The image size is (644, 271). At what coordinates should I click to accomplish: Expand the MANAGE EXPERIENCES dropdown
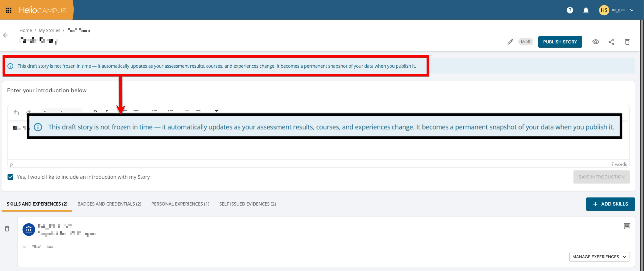point(599,257)
